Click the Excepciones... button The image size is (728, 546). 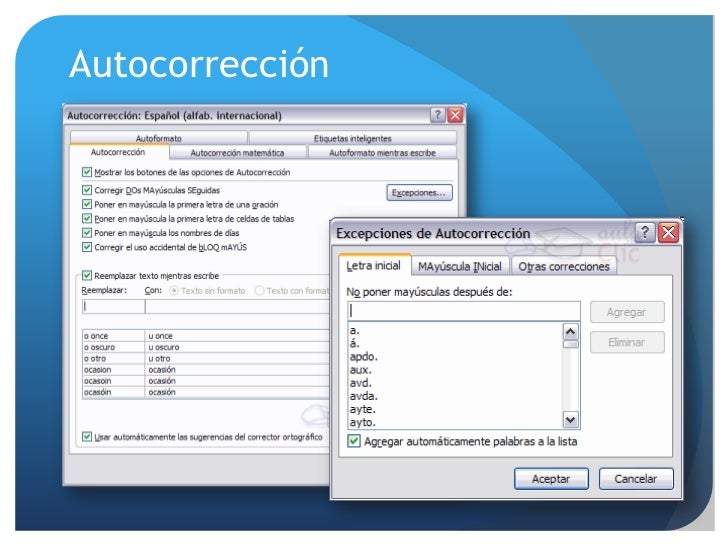(x=419, y=193)
